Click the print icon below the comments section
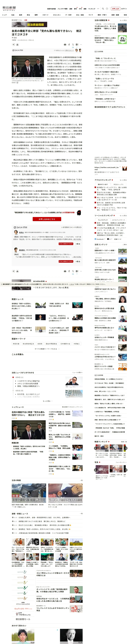 [17, 271]
